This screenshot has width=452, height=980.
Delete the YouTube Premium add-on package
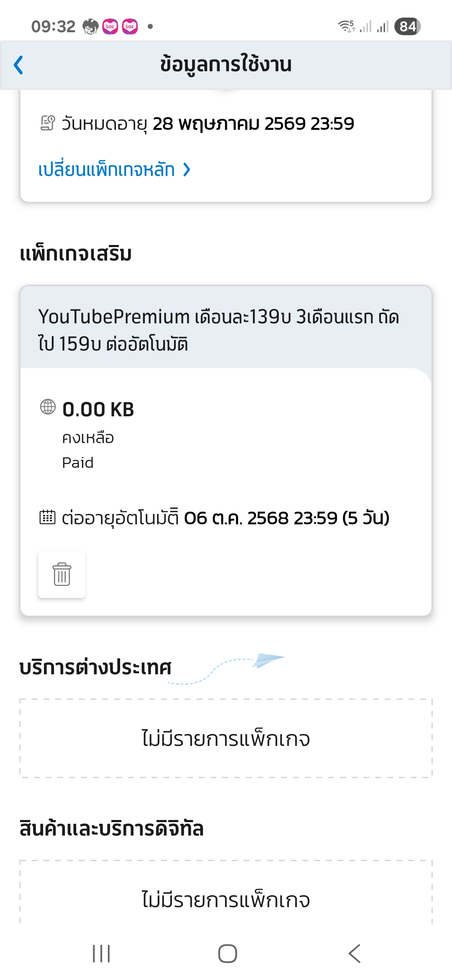(62, 574)
